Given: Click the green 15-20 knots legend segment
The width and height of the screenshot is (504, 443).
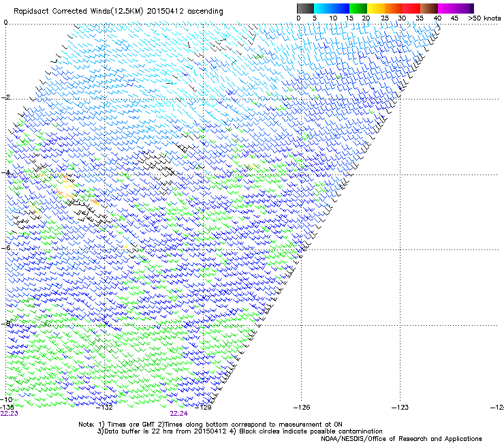Looking at the screenshot, I should click(x=358, y=8).
